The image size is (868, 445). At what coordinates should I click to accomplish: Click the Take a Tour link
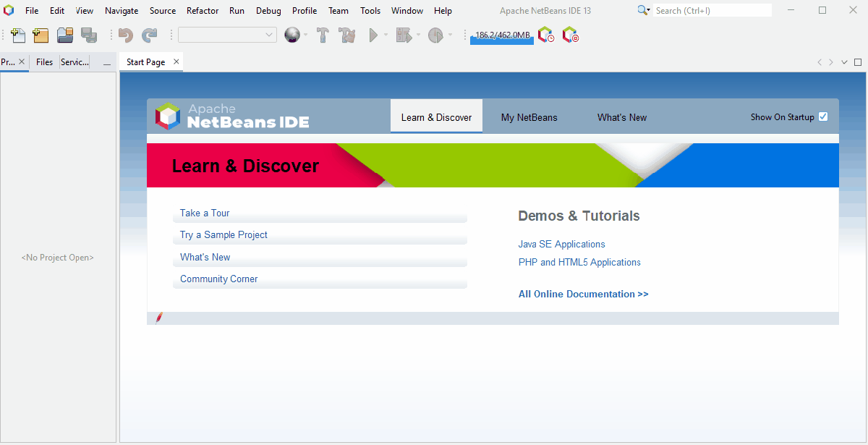[205, 213]
